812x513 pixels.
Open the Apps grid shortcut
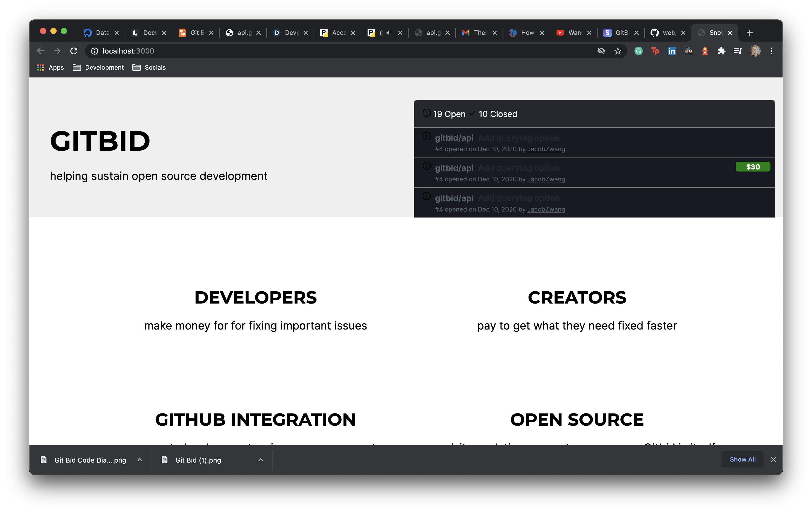50,68
